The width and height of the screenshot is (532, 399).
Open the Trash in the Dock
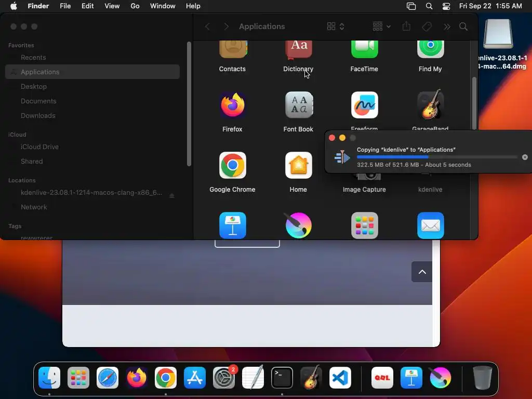[x=483, y=378]
